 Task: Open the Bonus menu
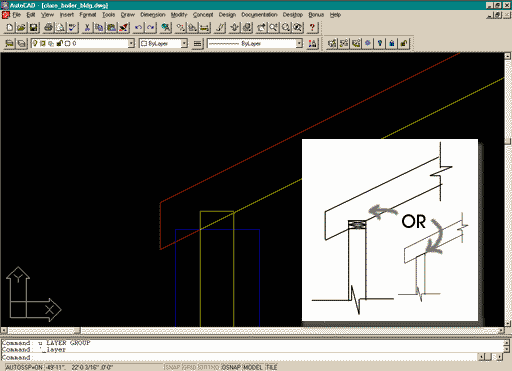(316, 15)
